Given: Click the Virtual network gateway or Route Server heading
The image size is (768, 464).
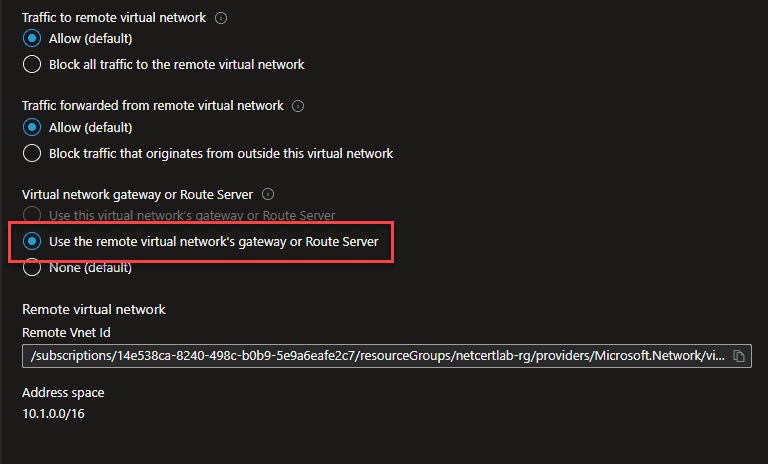Looking at the screenshot, I should click(x=137, y=195).
